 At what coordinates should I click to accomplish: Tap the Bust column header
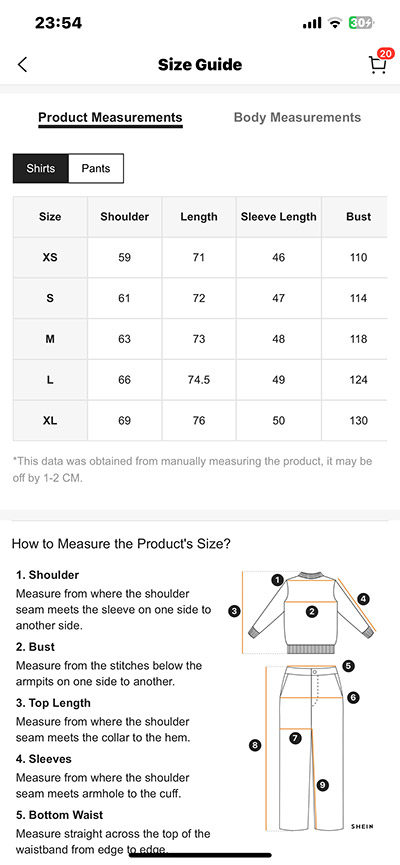358,217
